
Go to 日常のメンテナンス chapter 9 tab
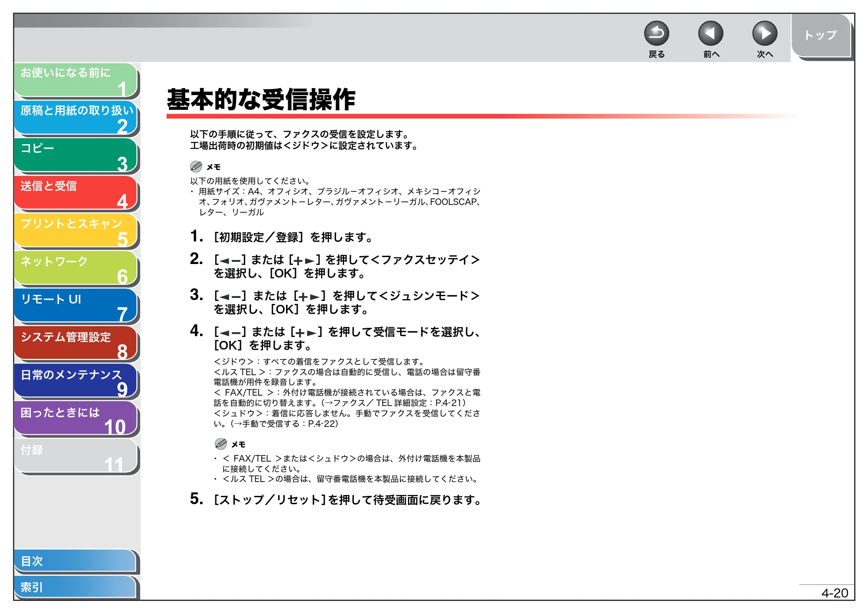tap(76, 381)
